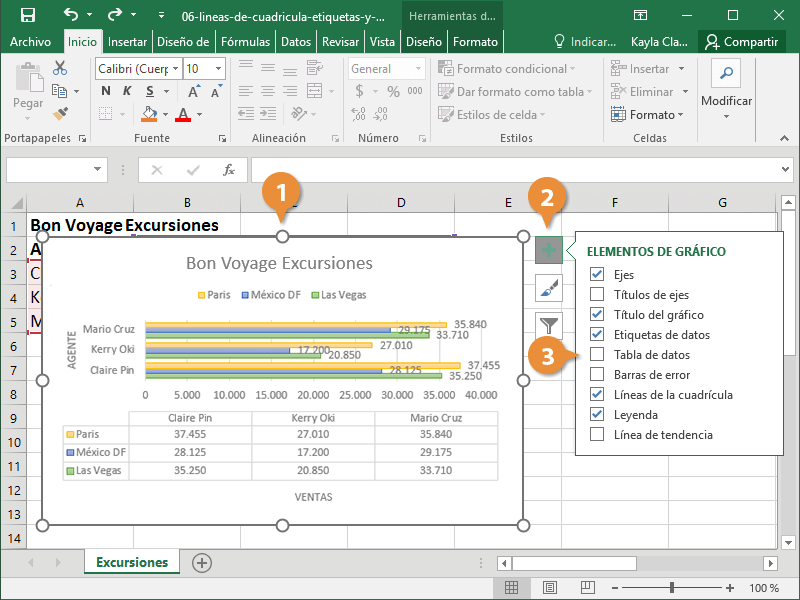Click the zoom slider in status bar
Image resolution: width=800 pixels, height=600 pixels.
click(674, 588)
